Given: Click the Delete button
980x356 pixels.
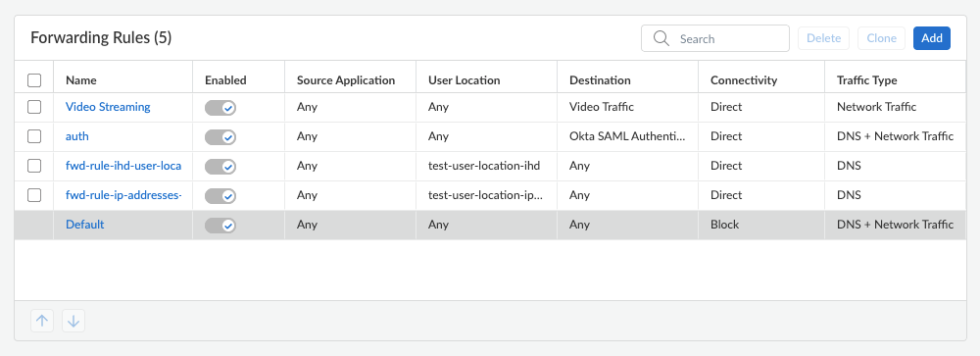Looking at the screenshot, I should 824,38.
